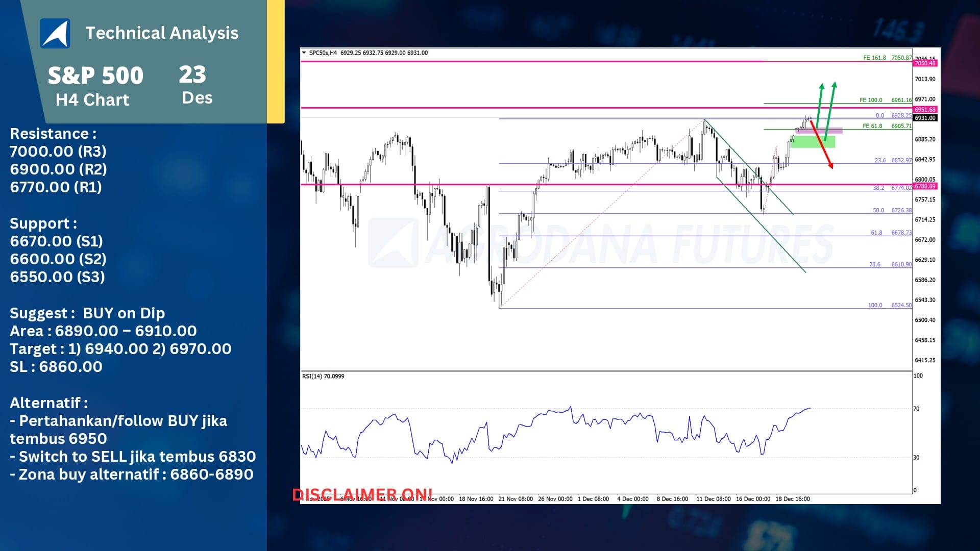Click the 18 Dec 16:00 date label
The image size is (980, 551).
pos(792,499)
